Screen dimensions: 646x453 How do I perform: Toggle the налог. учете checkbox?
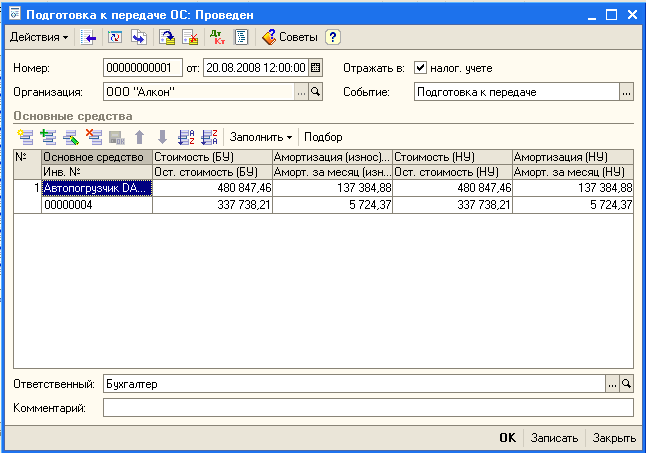(420, 68)
